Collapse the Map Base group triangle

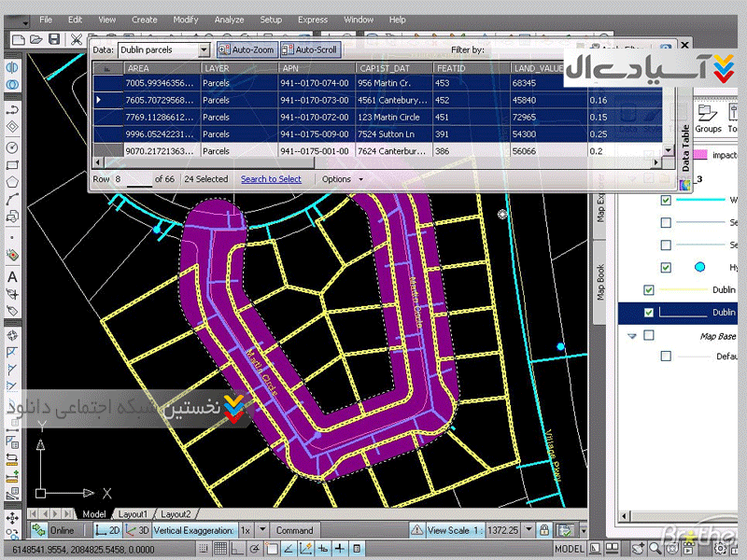pos(632,336)
